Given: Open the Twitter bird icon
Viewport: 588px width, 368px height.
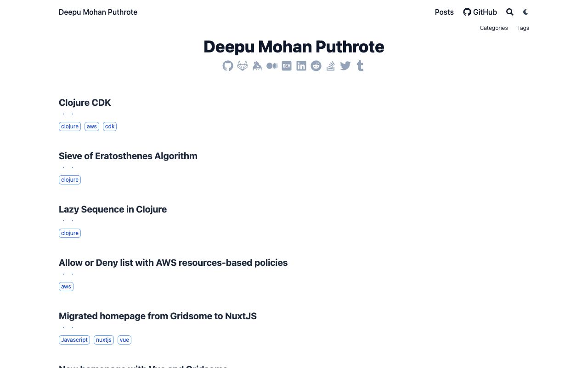Looking at the screenshot, I should point(345,66).
